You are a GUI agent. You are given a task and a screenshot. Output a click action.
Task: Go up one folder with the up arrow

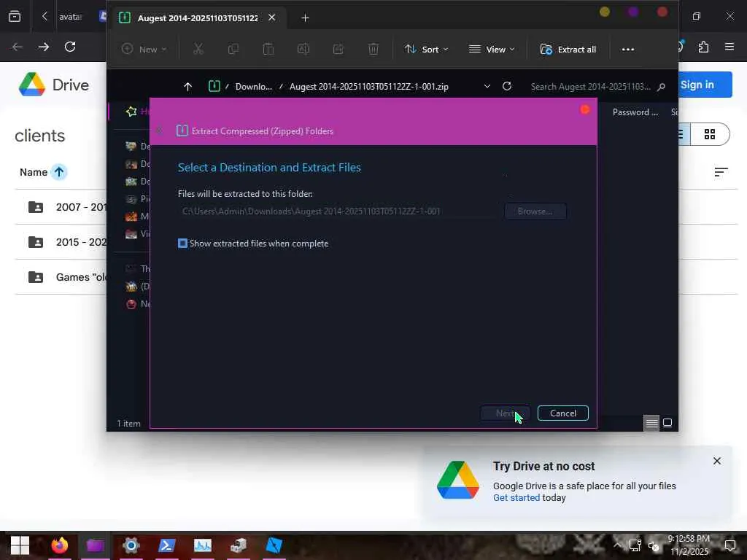[187, 87]
